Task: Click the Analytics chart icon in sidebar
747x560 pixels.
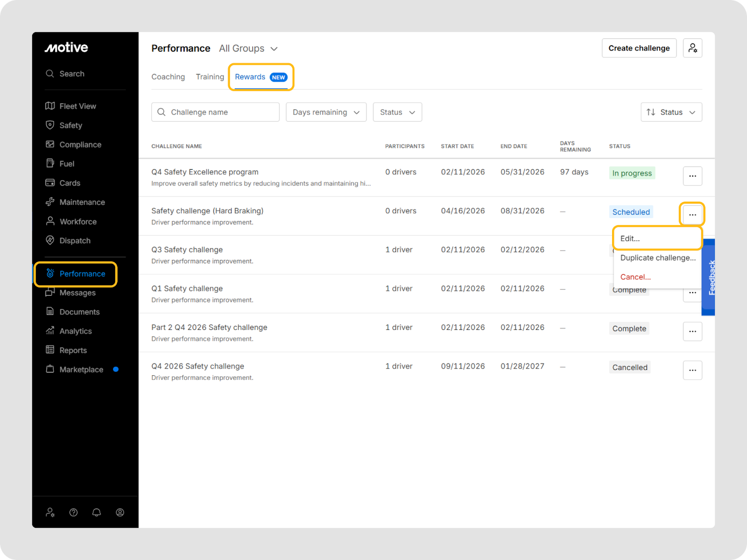Action: click(50, 331)
